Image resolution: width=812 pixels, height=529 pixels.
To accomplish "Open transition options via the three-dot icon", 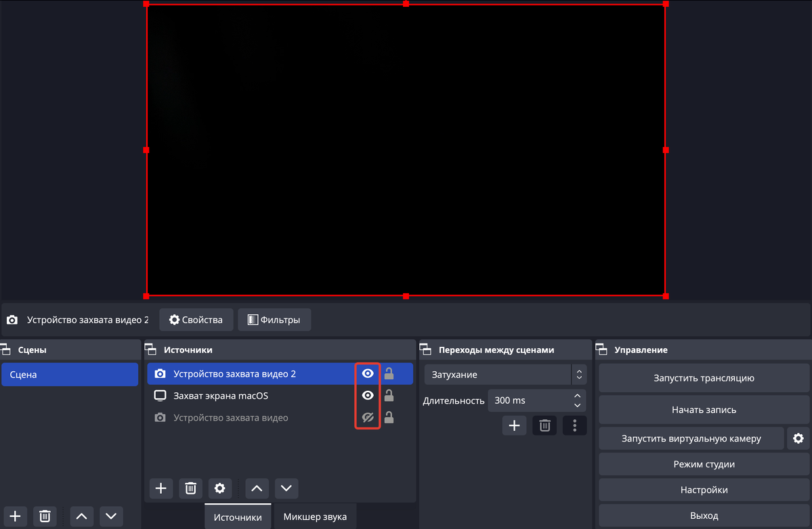I will pyautogui.click(x=574, y=425).
